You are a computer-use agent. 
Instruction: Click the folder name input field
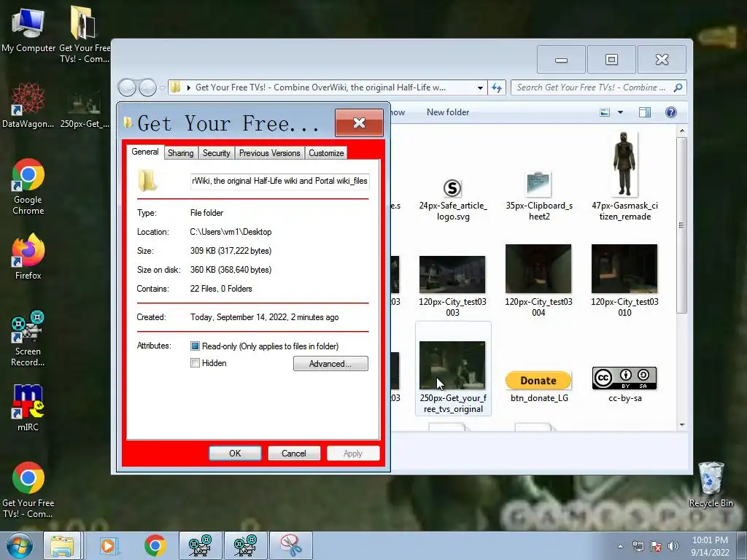[279, 181]
